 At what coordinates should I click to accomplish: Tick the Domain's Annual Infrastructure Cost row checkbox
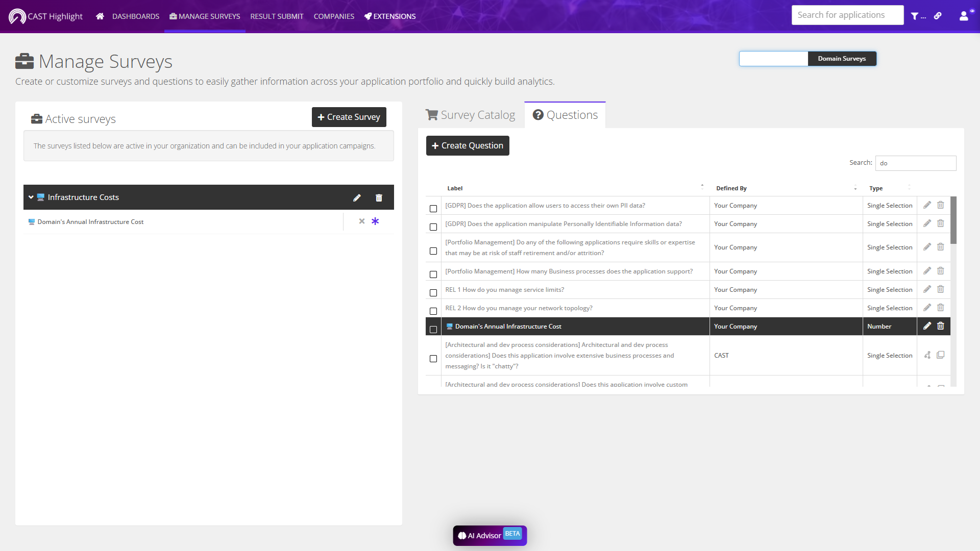pos(433,330)
